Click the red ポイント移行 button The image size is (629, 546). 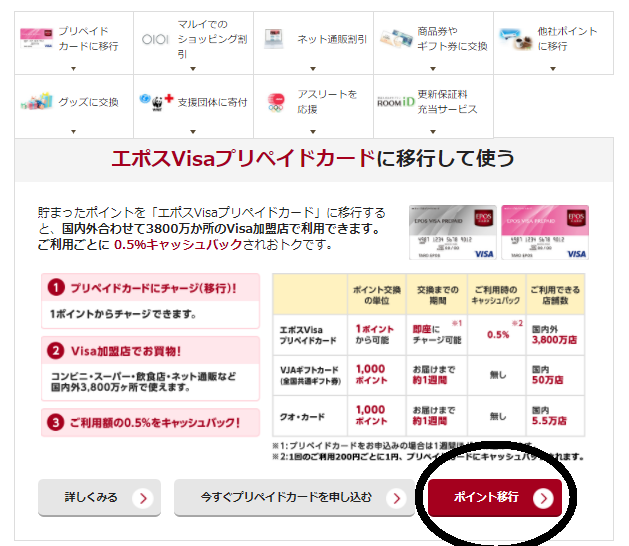pyautogui.click(x=495, y=497)
